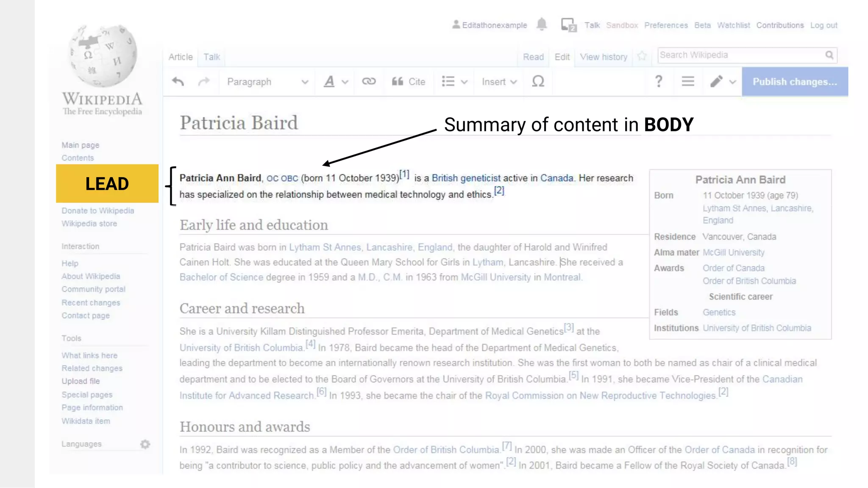868x488 pixels.
Task: Open Wikipedia store link
Action: tap(89, 223)
